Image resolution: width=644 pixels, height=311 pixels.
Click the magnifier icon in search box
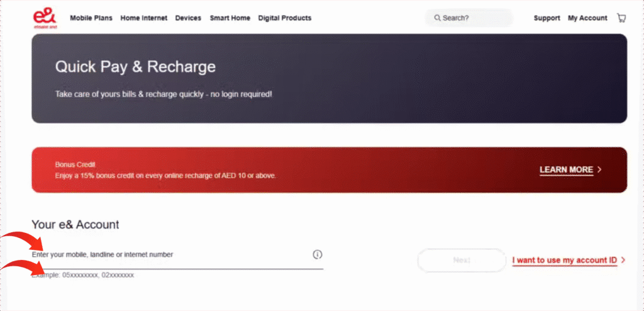click(x=437, y=18)
